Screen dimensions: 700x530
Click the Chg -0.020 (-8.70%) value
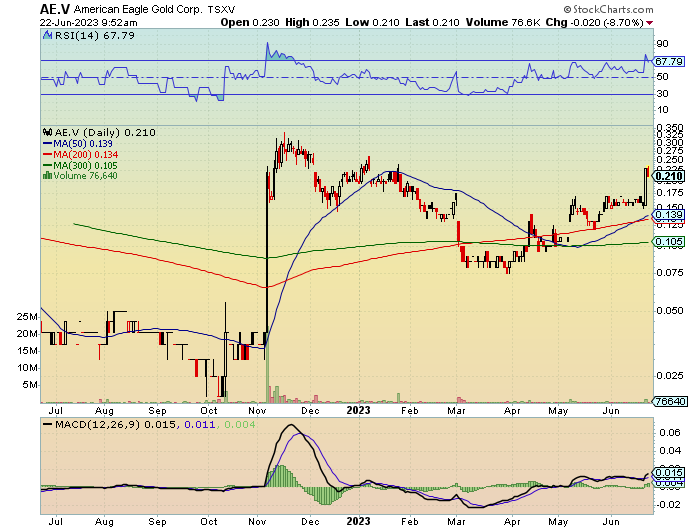[x=594, y=22]
